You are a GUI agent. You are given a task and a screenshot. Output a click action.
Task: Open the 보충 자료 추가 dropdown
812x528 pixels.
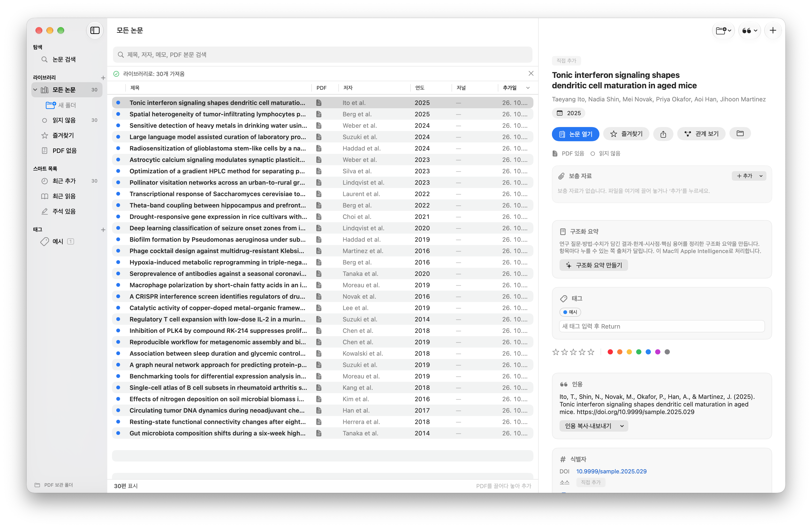(x=749, y=176)
